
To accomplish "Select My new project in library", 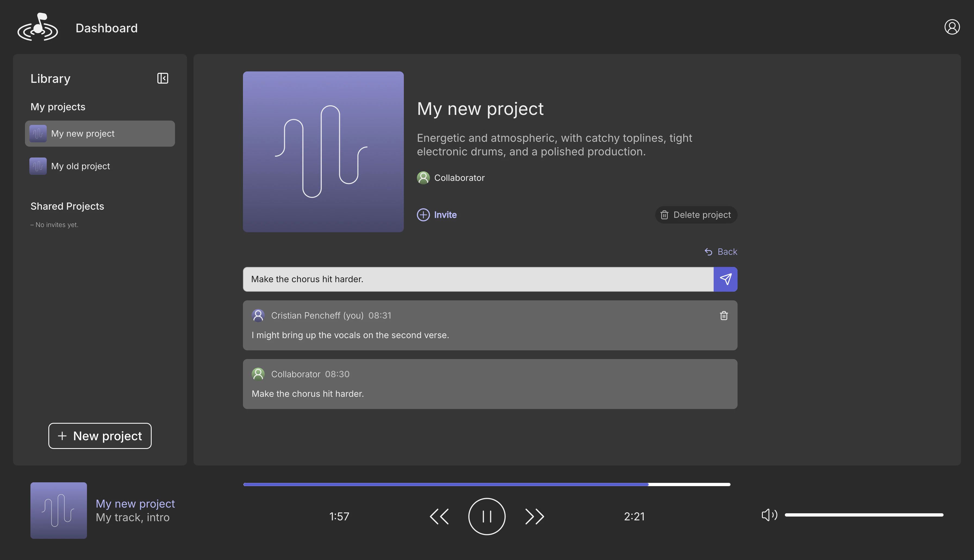I will [x=100, y=133].
